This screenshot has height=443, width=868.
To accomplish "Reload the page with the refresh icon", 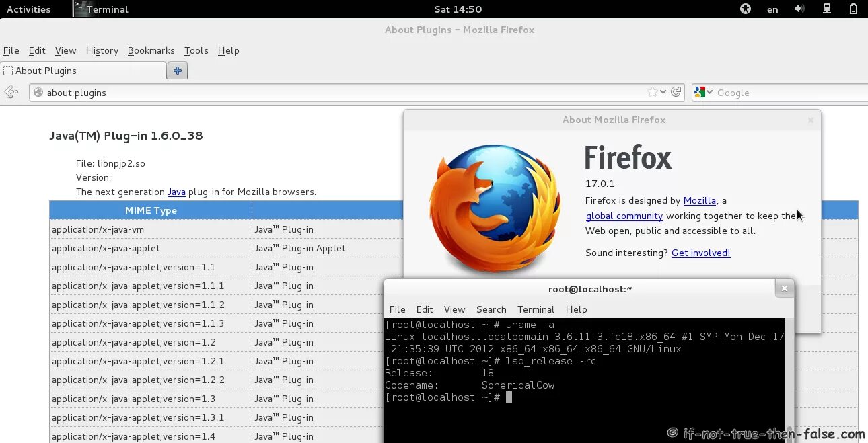I will click(x=676, y=92).
